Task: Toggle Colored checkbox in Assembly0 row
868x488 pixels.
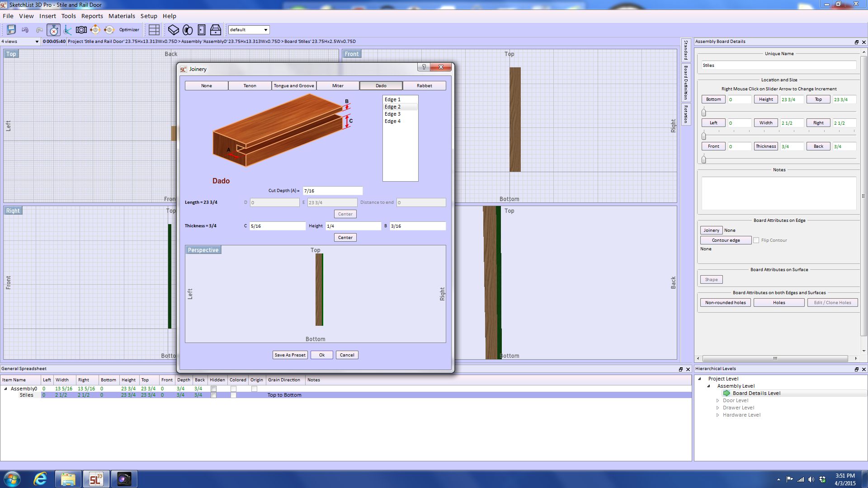Action: 233,389
